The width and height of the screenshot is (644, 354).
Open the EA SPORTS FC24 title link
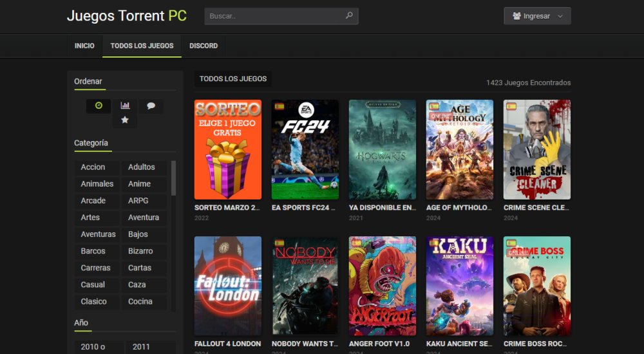[303, 208]
